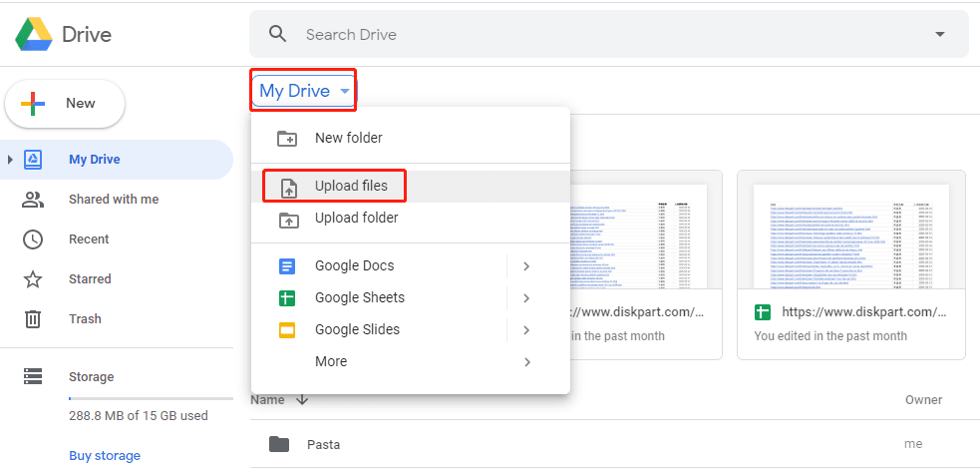Click the Google Slides yellow icon
This screenshot has height=473, width=980.
287,329
